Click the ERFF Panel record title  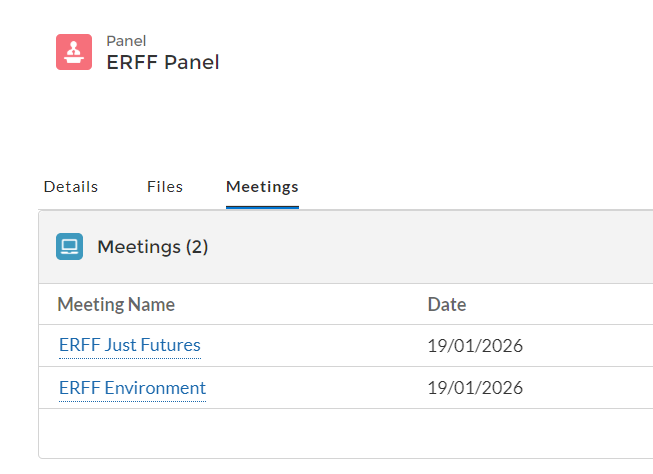(163, 62)
